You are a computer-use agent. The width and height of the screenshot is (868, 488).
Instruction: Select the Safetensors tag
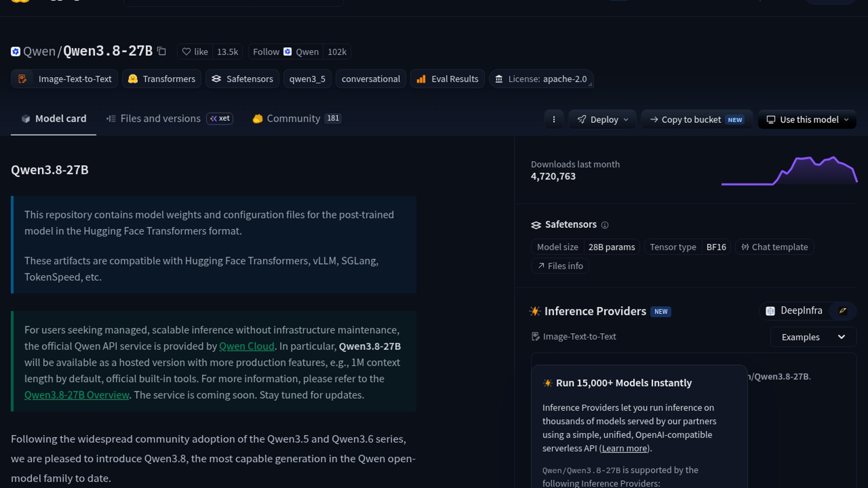[242, 79]
